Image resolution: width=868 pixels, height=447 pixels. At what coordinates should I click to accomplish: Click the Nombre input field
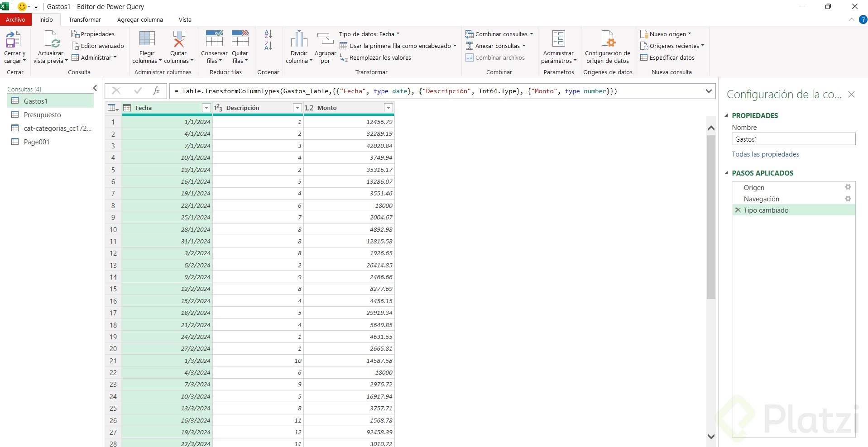[793, 139]
